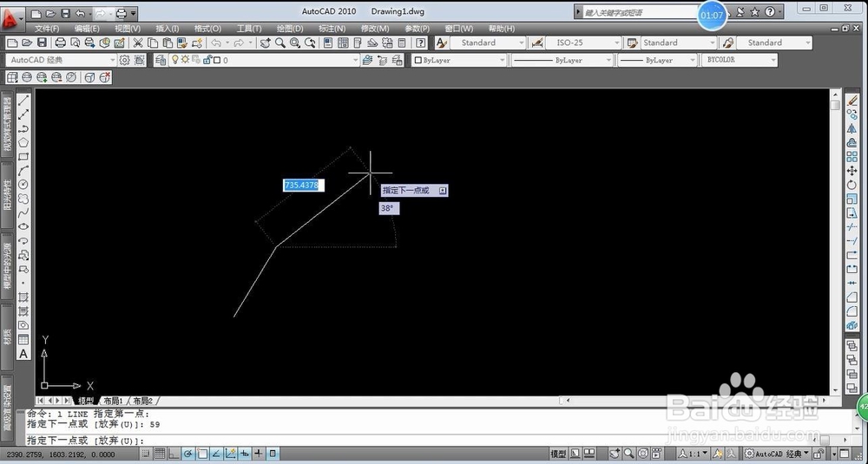The height and width of the screenshot is (464, 868).
Task: Click the vertical scrollbar up arrow
Action: tap(835, 95)
